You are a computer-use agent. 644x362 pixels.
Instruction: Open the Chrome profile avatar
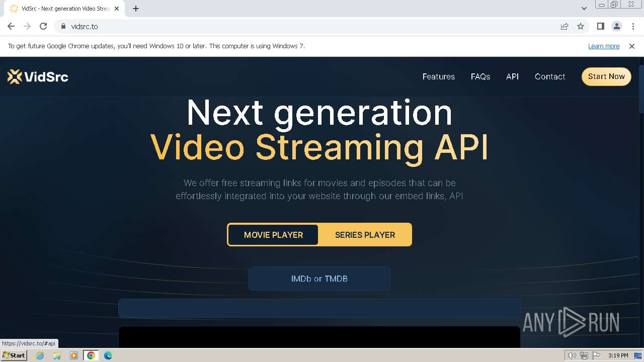(x=616, y=26)
